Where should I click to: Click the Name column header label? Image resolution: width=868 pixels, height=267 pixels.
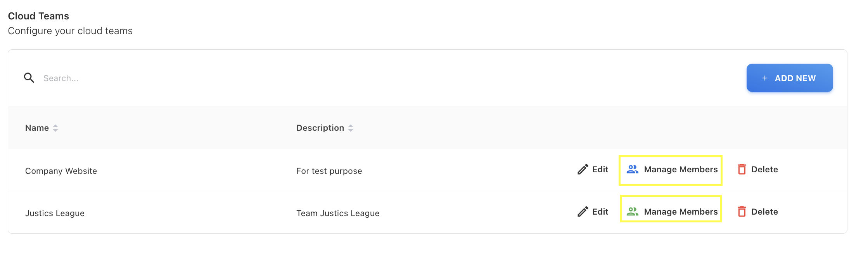coord(37,128)
